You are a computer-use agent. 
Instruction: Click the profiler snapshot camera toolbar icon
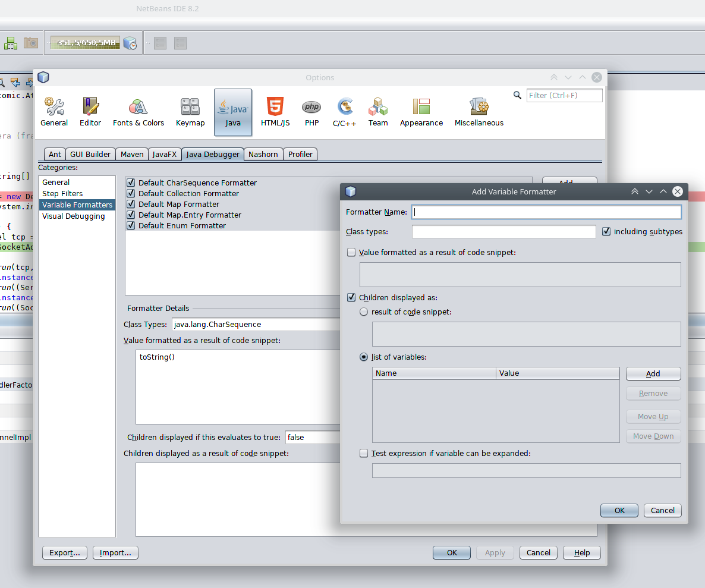30,43
